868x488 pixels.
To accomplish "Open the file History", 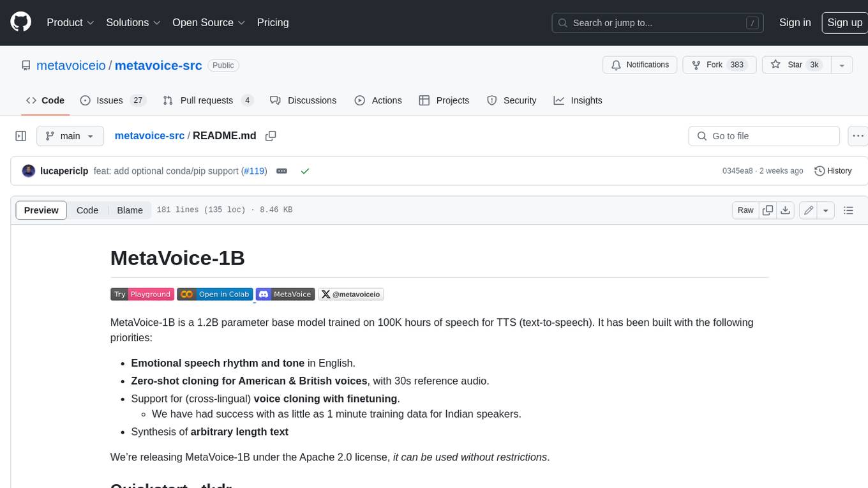I will coord(834,171).
